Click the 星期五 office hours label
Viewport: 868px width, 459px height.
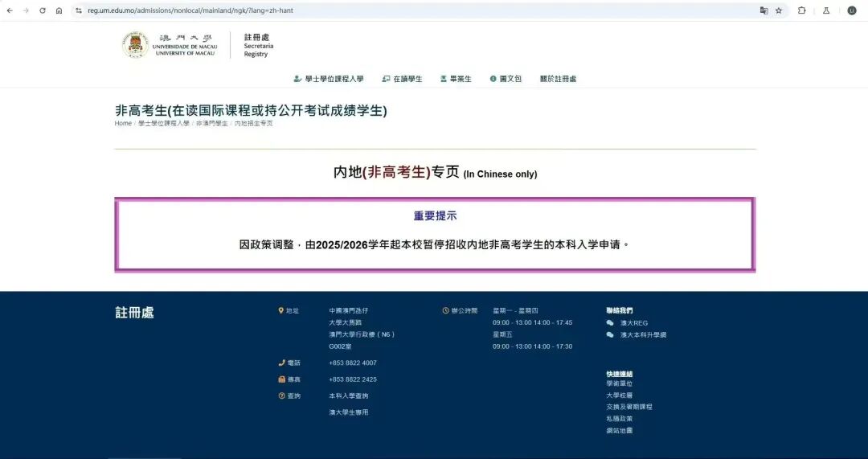(x=502, y=334)
